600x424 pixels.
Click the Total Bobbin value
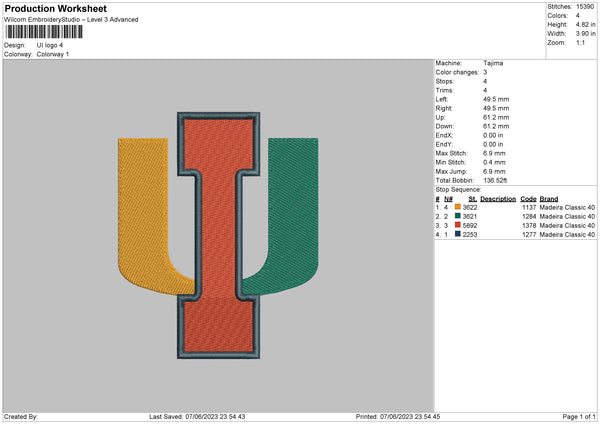[x=495, y=180]
